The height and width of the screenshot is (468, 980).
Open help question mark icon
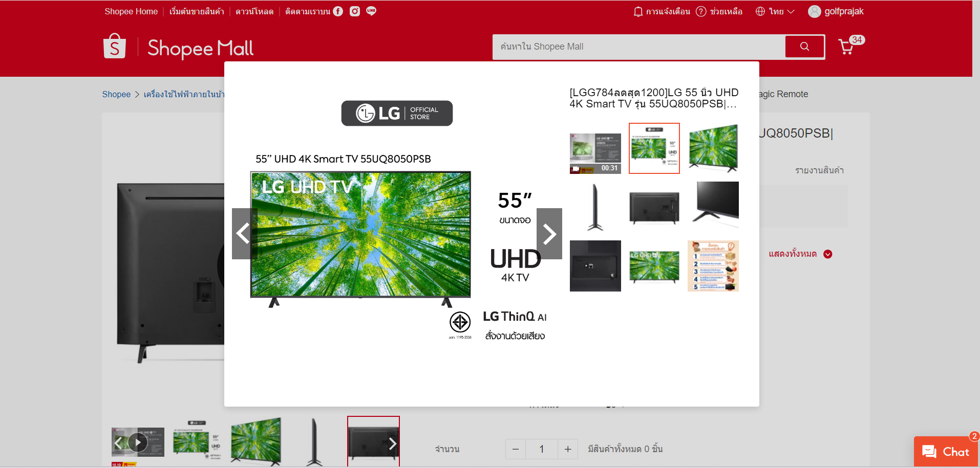tap(701, 11)
